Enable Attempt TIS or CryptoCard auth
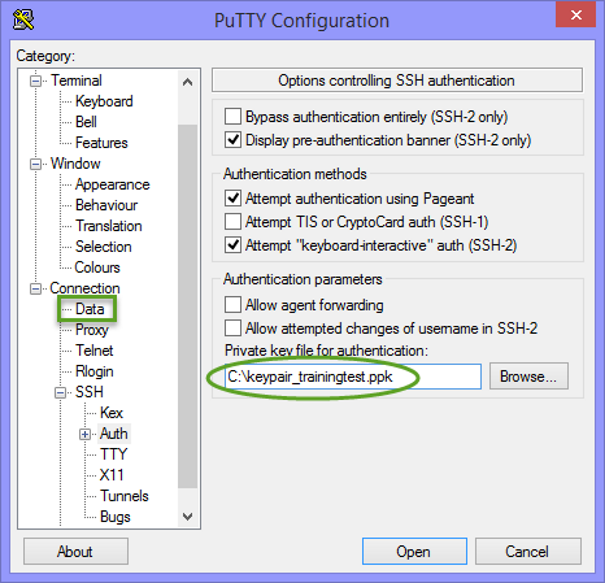The image size is (605, 583). (233, 222)
